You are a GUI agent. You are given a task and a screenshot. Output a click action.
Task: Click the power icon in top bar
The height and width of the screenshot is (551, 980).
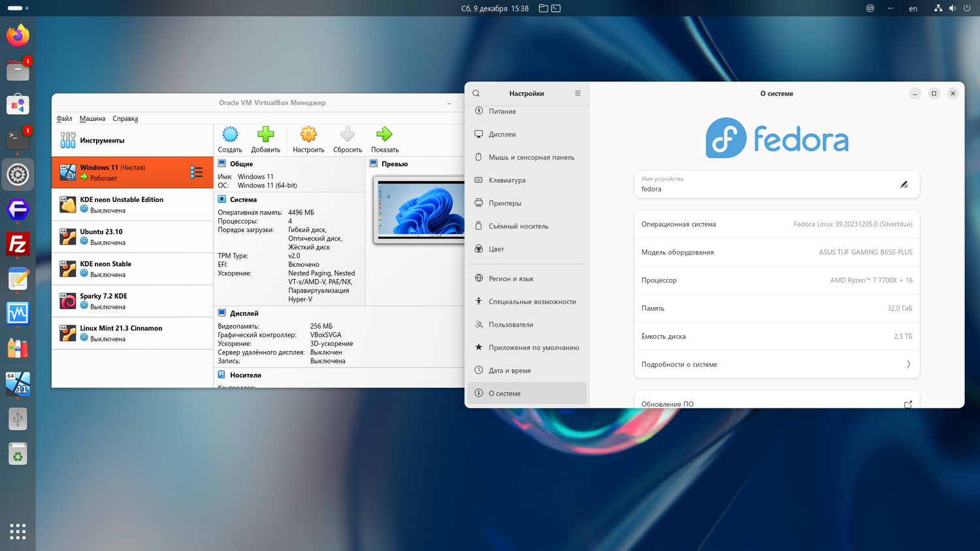pos(967,8)
